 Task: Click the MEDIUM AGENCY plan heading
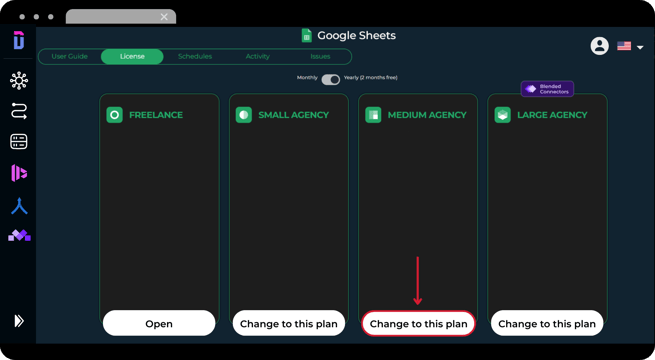point(427,115)
